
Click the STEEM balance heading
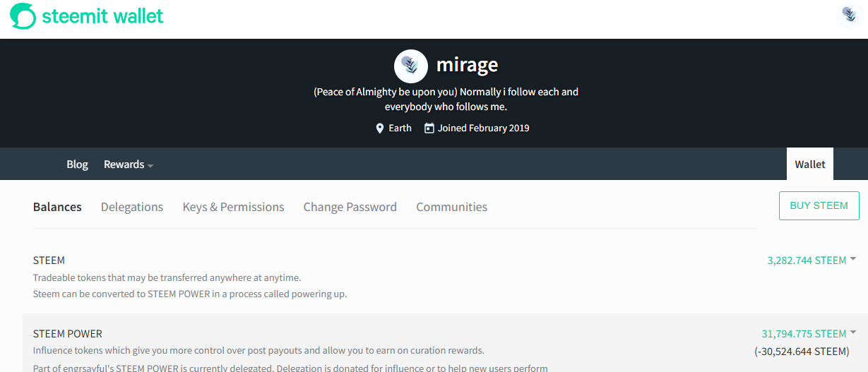[49, 260]
